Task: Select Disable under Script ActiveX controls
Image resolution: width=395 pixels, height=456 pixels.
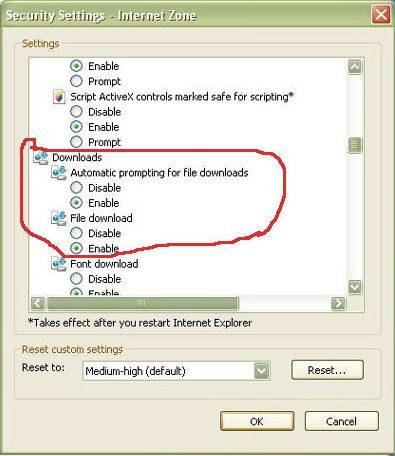Action: tap(76, 112)
